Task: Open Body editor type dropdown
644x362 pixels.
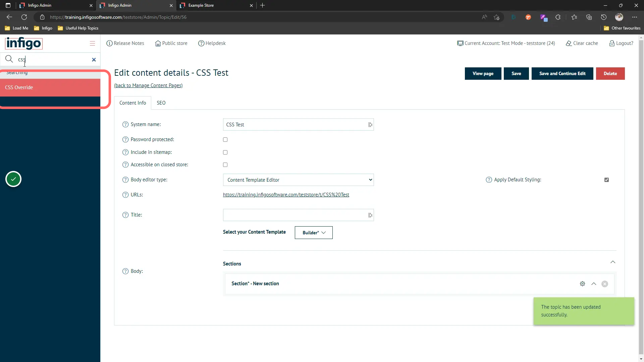Action: 299,180
